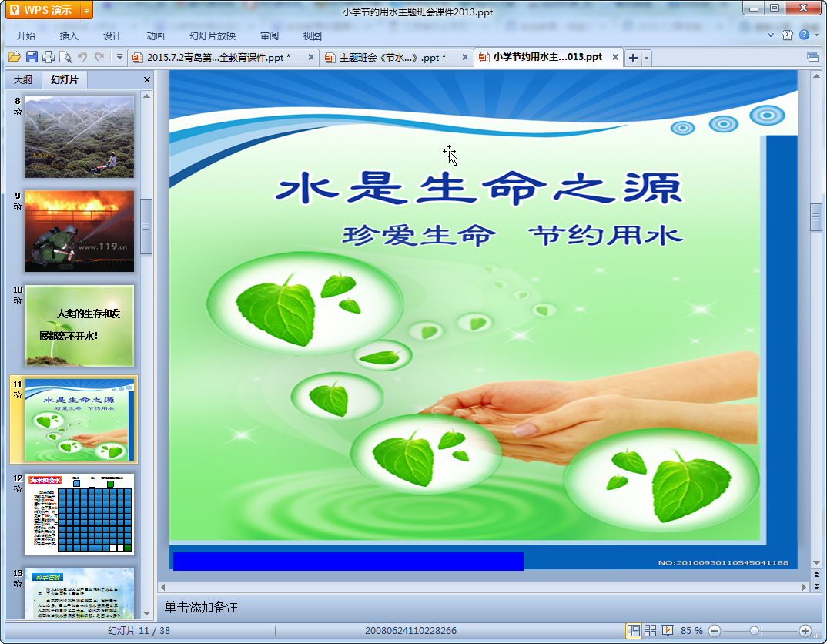Switch to the 大纲 outline tab

23,79
